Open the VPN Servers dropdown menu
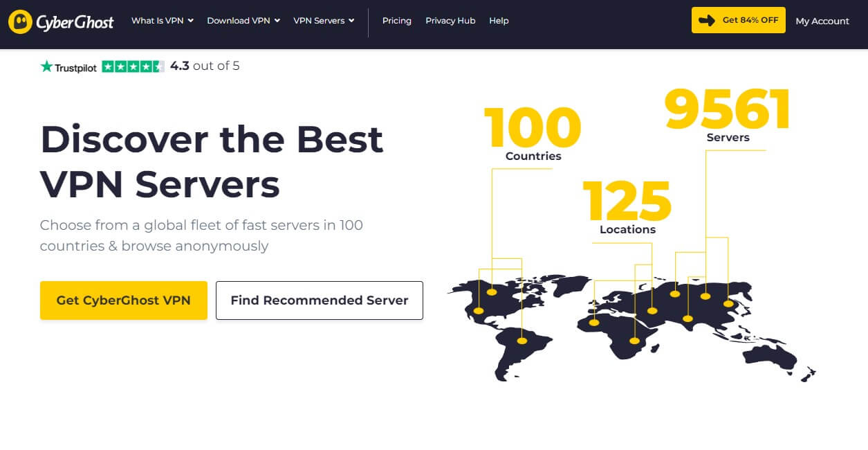The image size is (868, 450). (x=324, y=21)
